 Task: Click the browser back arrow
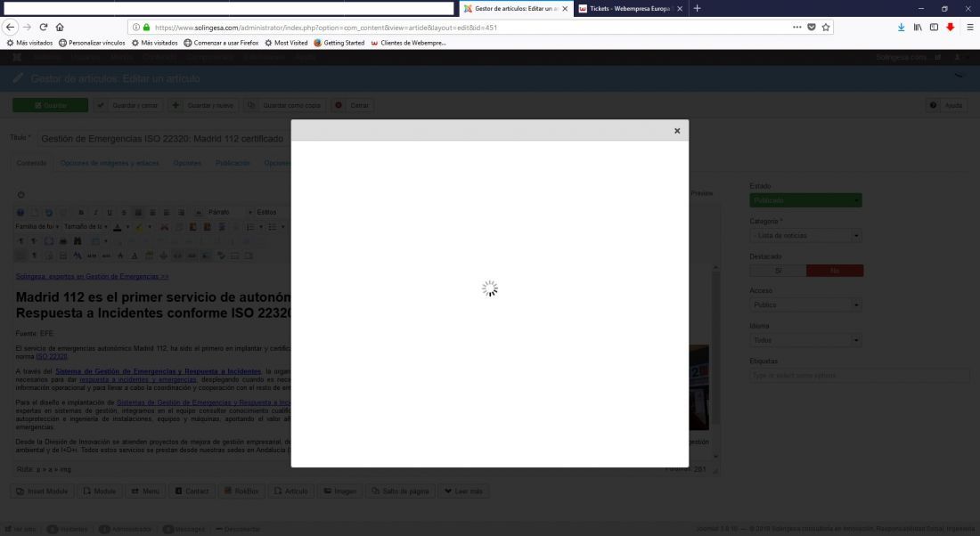click(x=10, y=27)
